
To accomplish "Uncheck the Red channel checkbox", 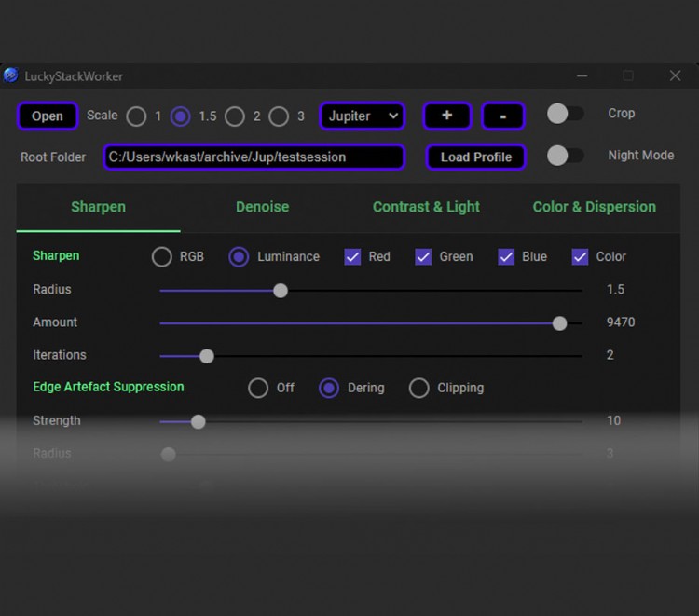I will (x=352, y=256).
